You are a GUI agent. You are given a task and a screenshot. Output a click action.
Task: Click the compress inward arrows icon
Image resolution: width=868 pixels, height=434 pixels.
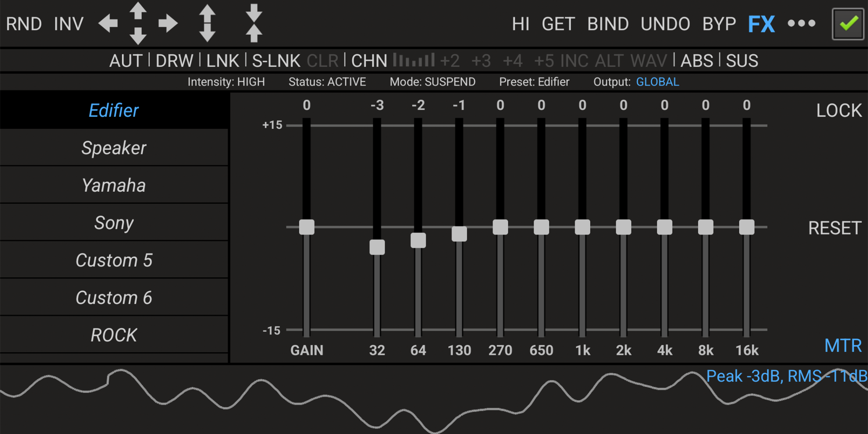click(x=254, y=24)
